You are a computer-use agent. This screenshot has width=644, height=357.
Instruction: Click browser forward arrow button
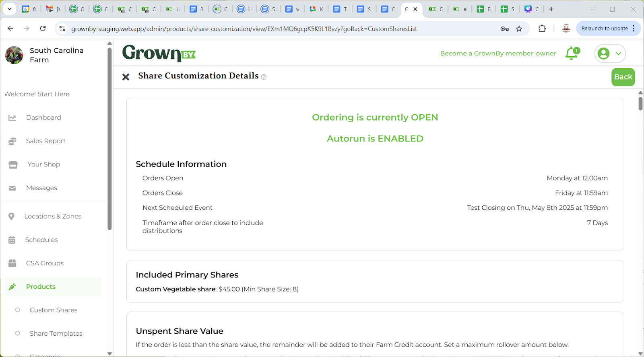click(x=27, y=29)
